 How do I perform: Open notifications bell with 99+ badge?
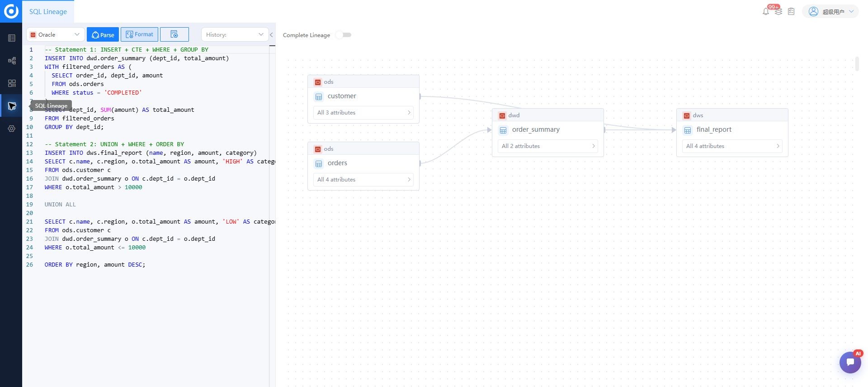tap(766, 11)
